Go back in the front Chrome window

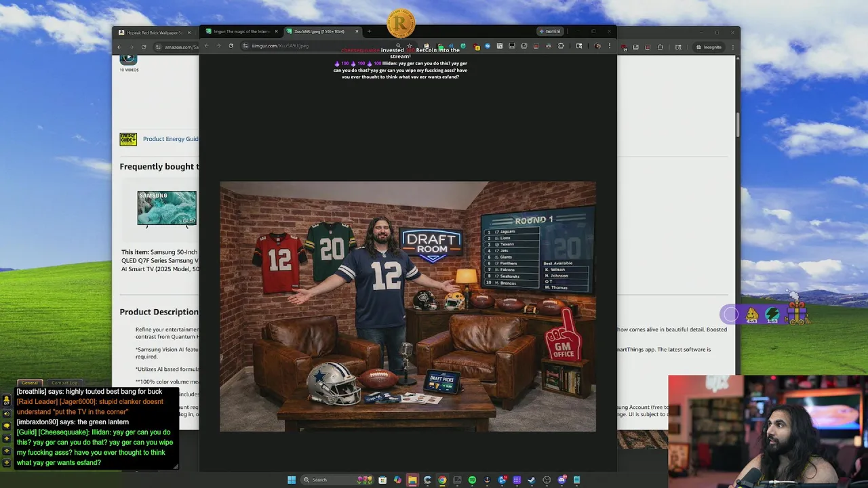pos(208,46)
